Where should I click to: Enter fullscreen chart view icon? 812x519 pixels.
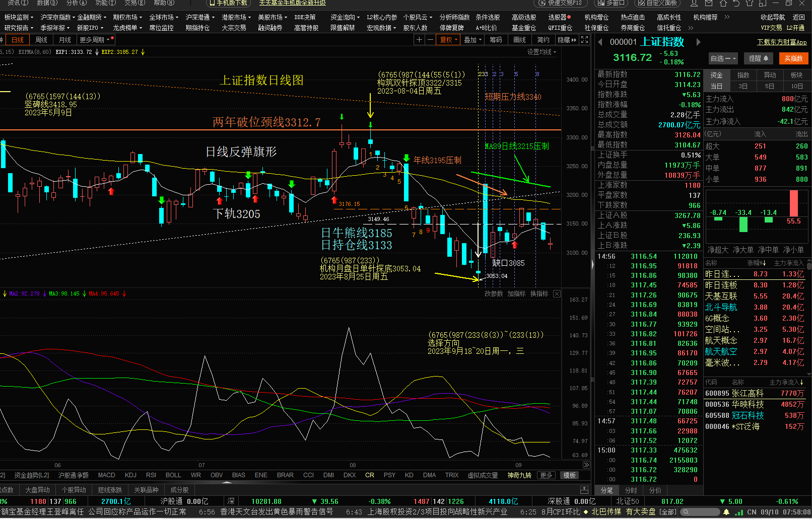tap(584, 40)
